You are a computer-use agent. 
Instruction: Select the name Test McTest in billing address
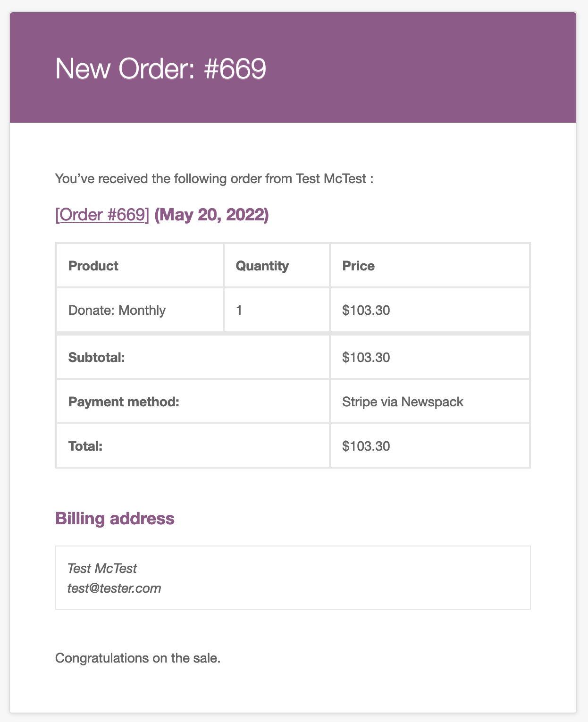[102, 568]
